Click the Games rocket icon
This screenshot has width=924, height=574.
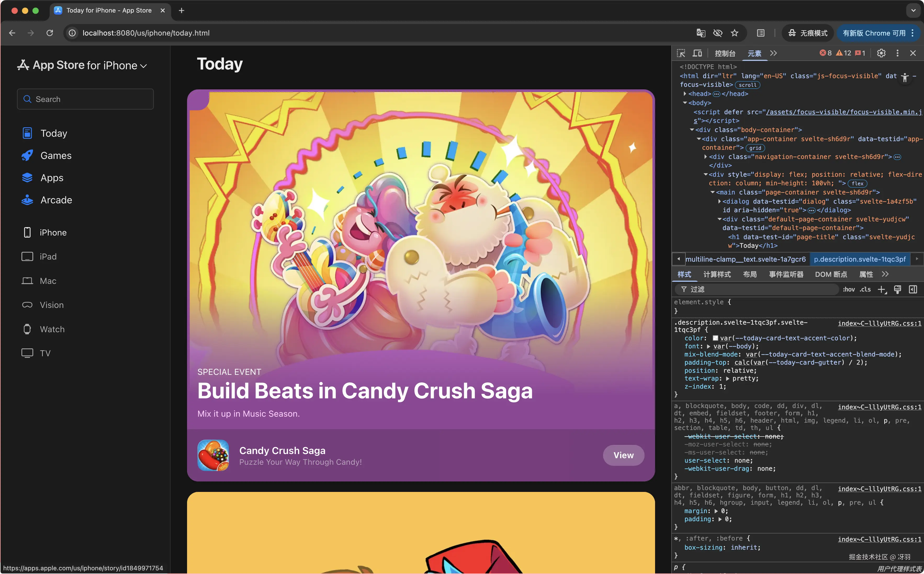click(x=27, y=156)
